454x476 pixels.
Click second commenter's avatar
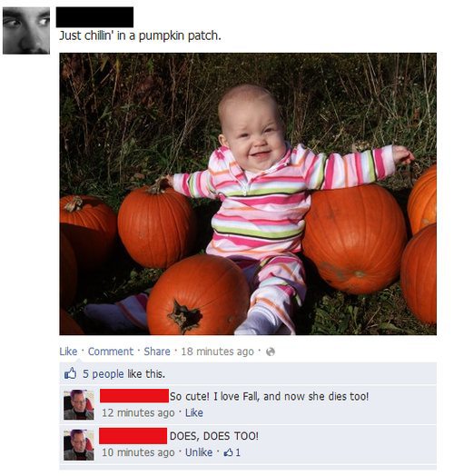79,445
